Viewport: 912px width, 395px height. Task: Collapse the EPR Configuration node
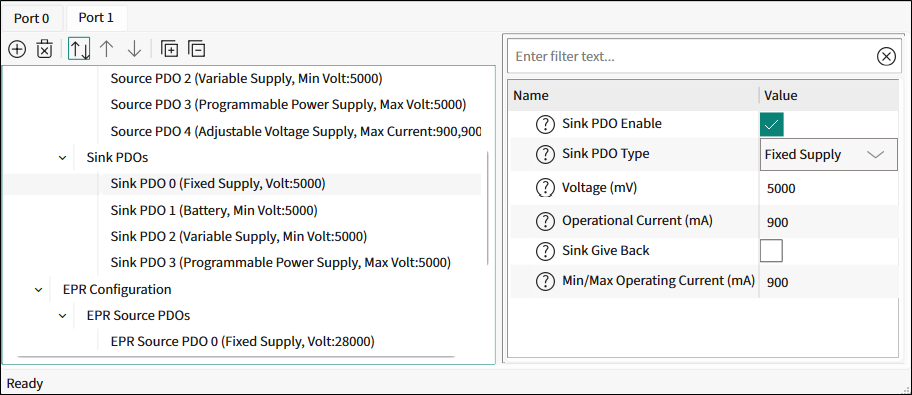[38, 289]
